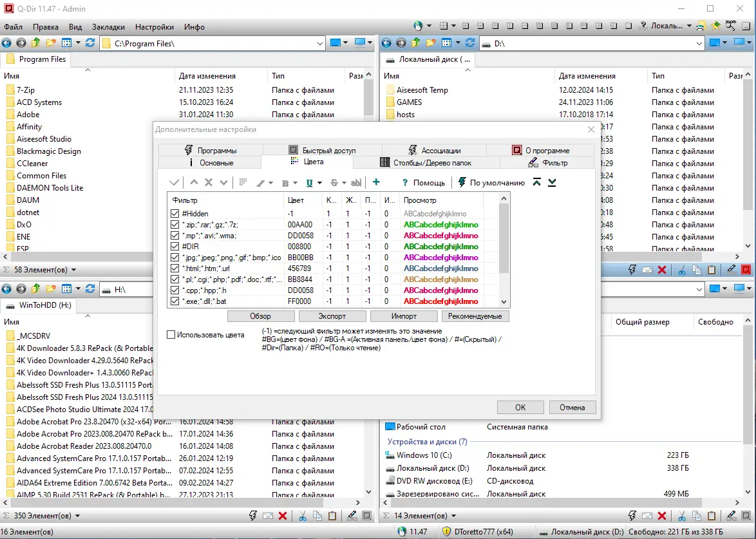Click red delete icon in top-right pane statusbar

[661, 270]
